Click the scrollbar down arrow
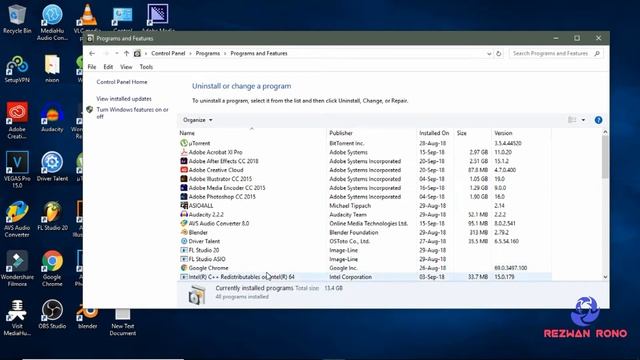This screenshot has height=360, width=640. 605,277
